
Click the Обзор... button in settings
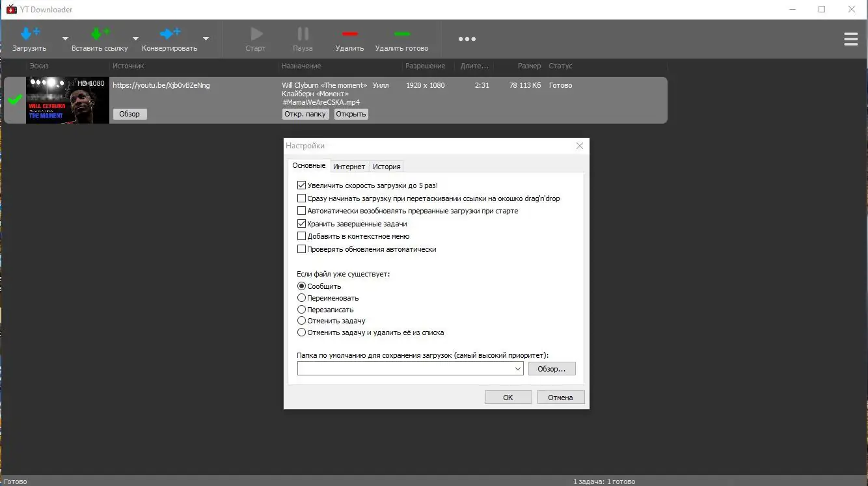(551, 368)
